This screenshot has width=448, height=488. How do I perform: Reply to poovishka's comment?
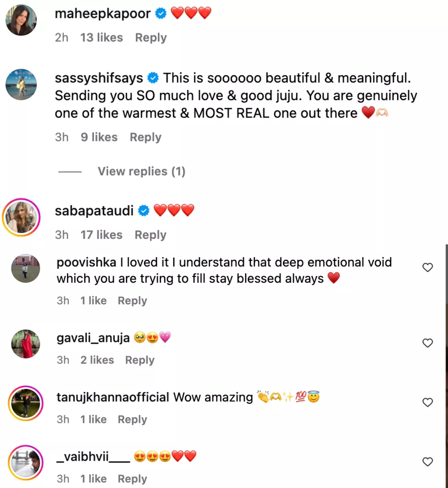coord(132,301)
